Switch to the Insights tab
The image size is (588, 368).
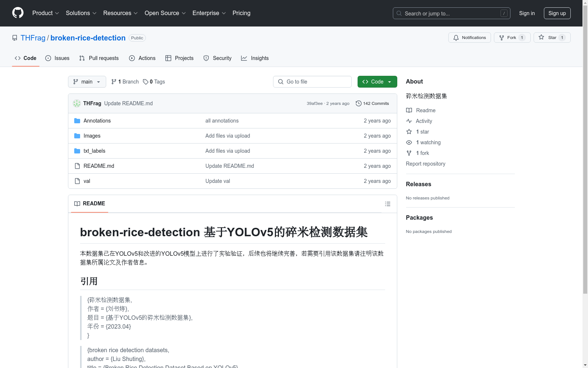[x=255, y=58]
